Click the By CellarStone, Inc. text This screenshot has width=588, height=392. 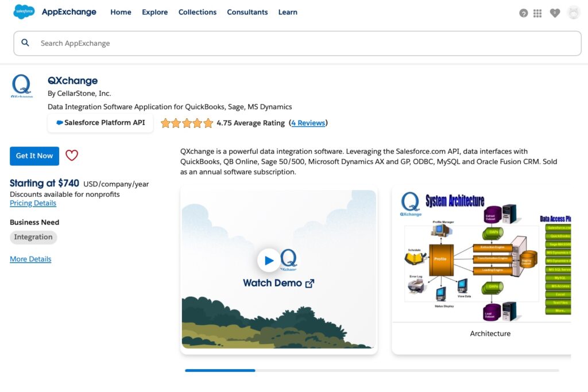tap(79, 94)
